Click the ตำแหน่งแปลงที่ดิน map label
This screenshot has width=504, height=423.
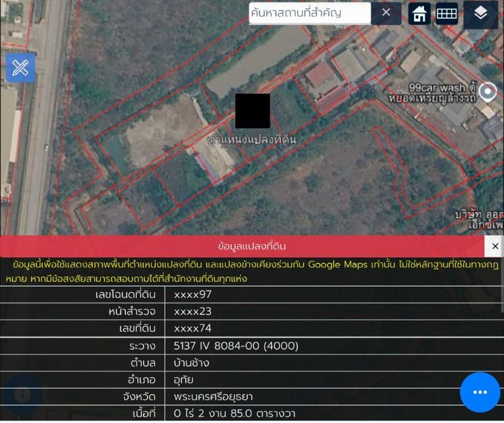pos(252,140)
